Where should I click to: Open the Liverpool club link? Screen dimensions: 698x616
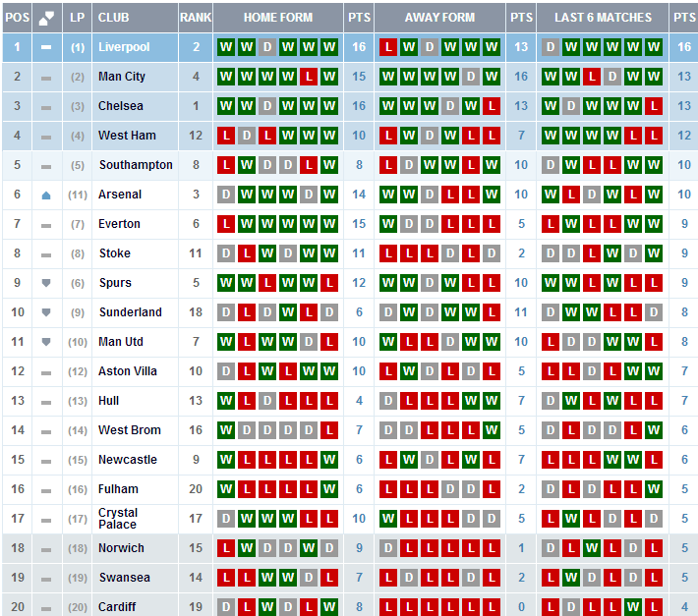[x=124, y=47]
